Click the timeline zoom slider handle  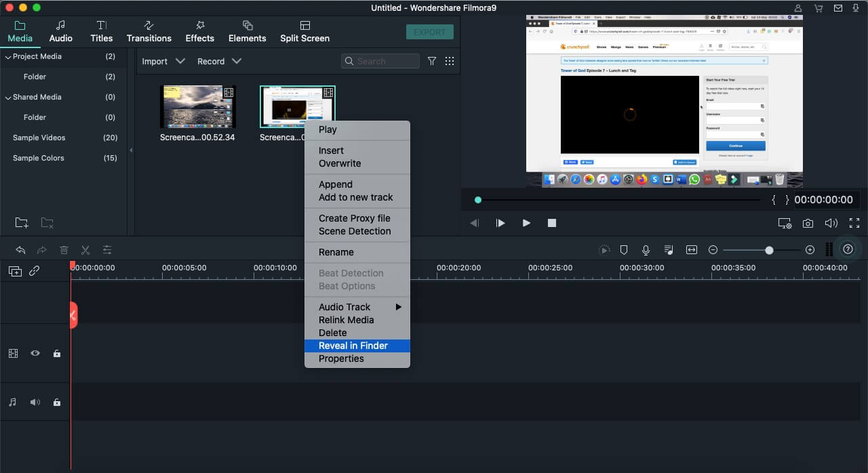pyautogui.click(x=769, y=250)
